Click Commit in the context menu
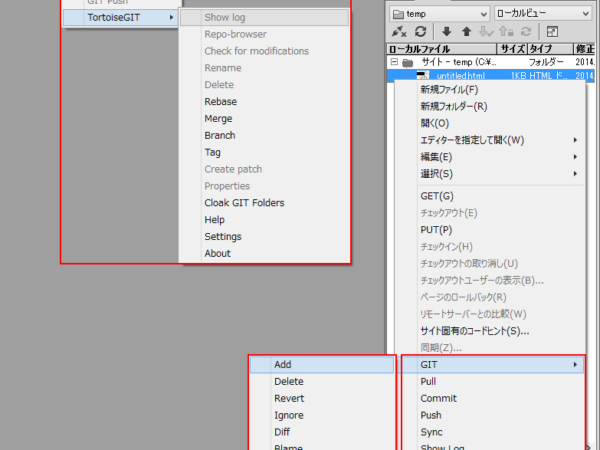The image size is (600, 450). tap(439, 398)
